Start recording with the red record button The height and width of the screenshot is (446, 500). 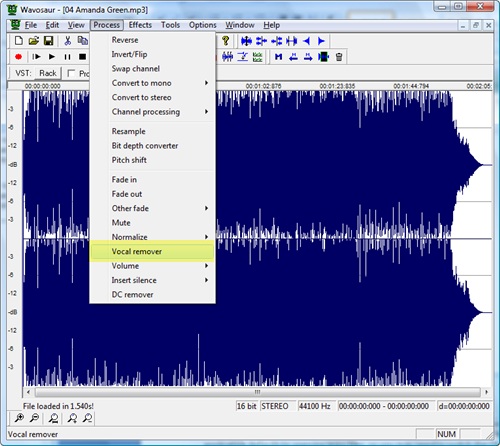pos(18,57)
